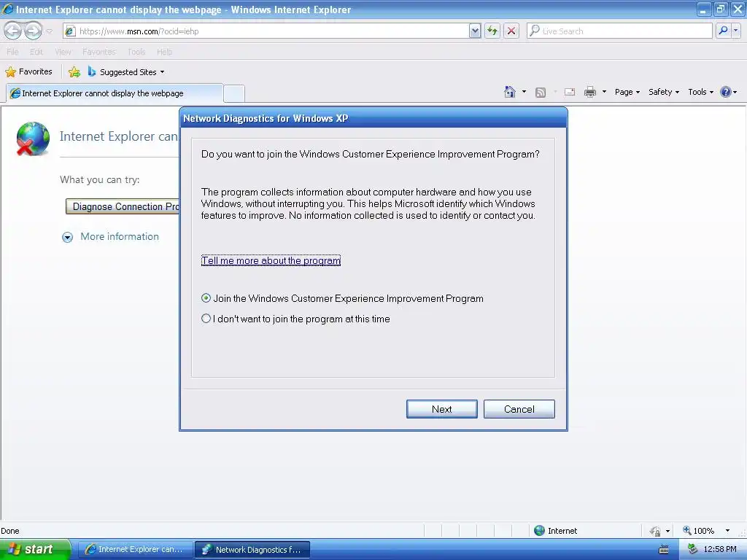Click the Live Search magnifier button

(723, 31)
